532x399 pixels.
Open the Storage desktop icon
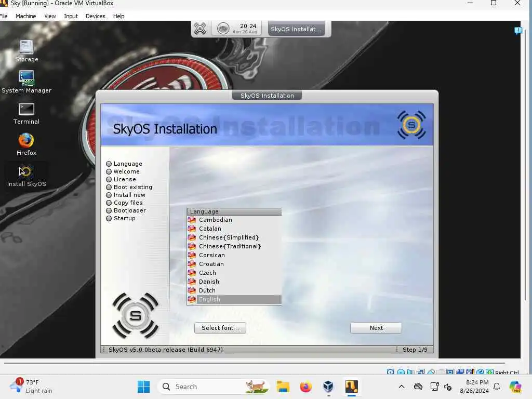click(x=26, y=51)
